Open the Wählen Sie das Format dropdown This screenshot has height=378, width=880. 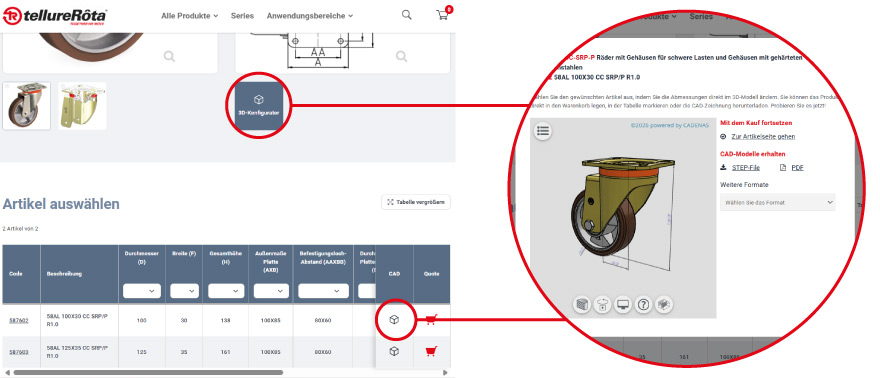(778, 202)
